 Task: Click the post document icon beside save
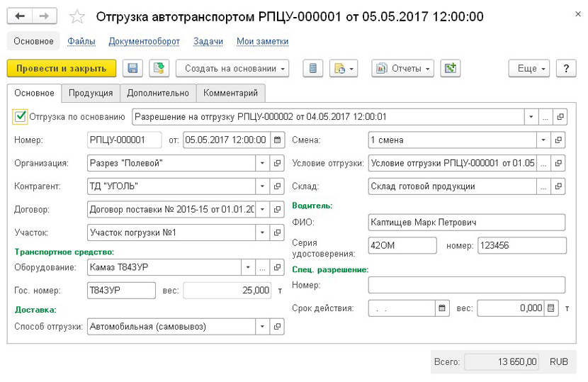click(x=159, y=68)
